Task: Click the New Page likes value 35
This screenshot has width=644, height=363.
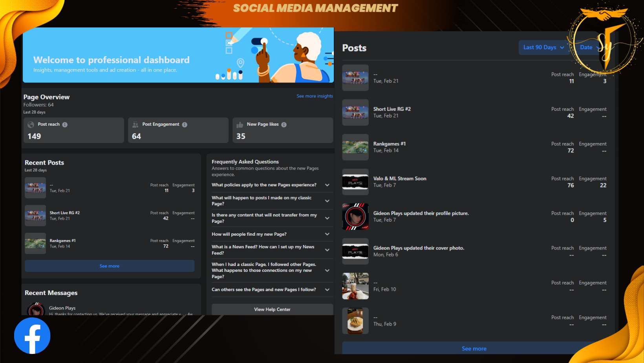Action: (241, 136)
